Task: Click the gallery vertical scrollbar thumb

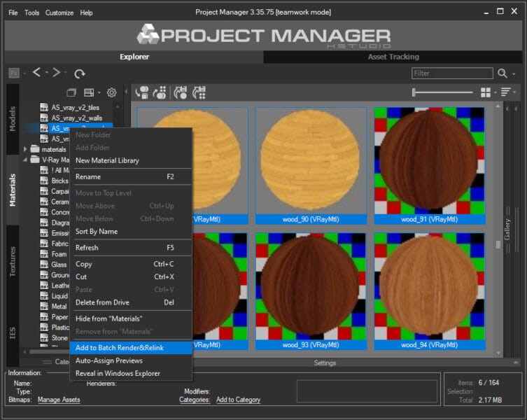Action: 498,244
